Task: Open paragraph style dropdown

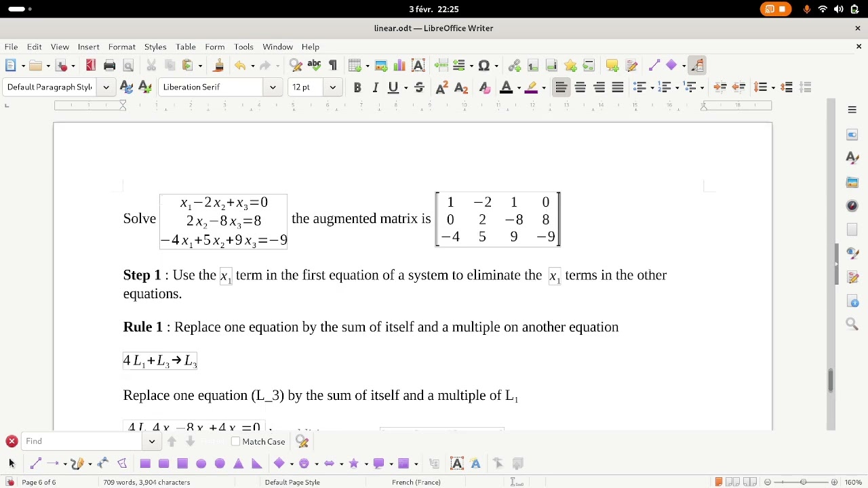Action: (x=106, y=87)
